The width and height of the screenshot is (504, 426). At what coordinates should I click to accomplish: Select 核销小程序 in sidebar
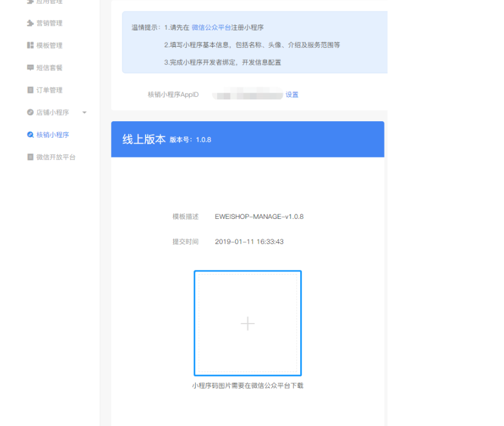point(52,135)
